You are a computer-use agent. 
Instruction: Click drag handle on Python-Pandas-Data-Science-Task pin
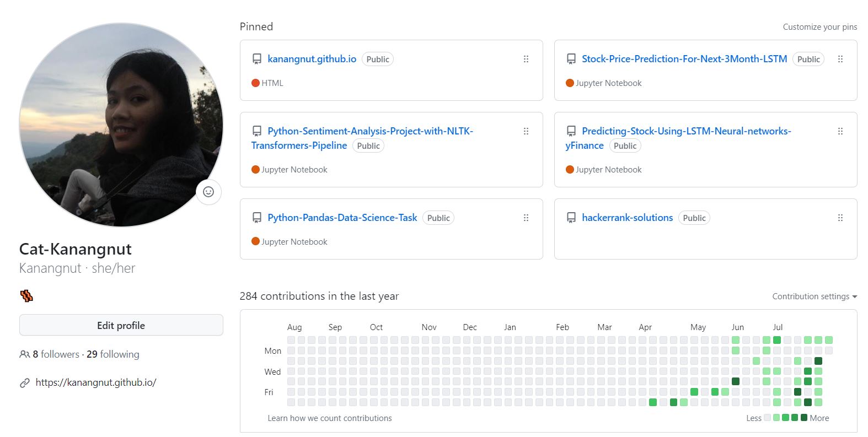(526, 218)
